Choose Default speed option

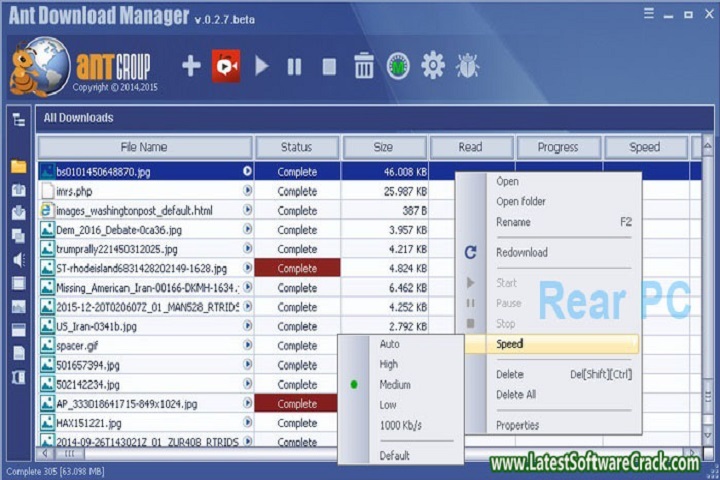[394, 456]
